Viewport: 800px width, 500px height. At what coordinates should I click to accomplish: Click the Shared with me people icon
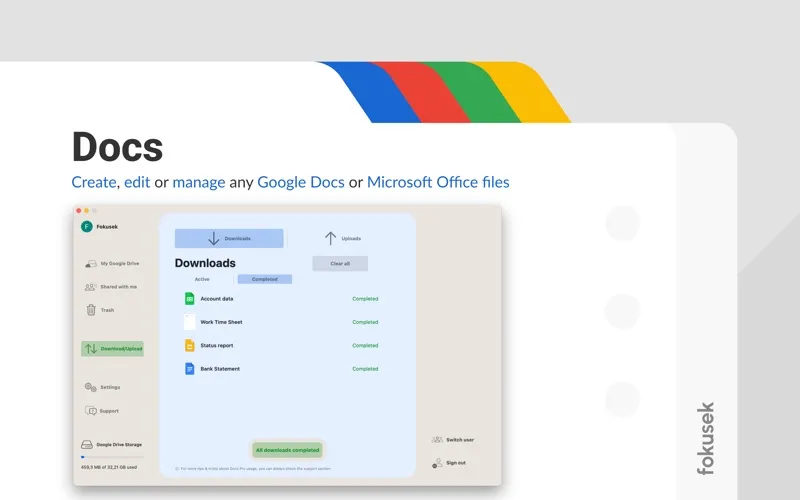point(90,287)
